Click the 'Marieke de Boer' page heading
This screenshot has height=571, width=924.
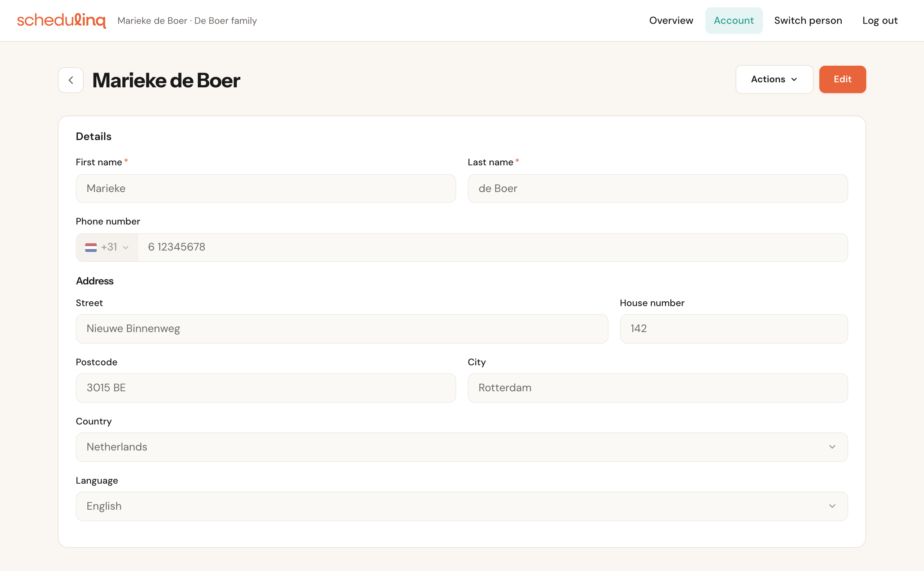[x=166, y=80]
